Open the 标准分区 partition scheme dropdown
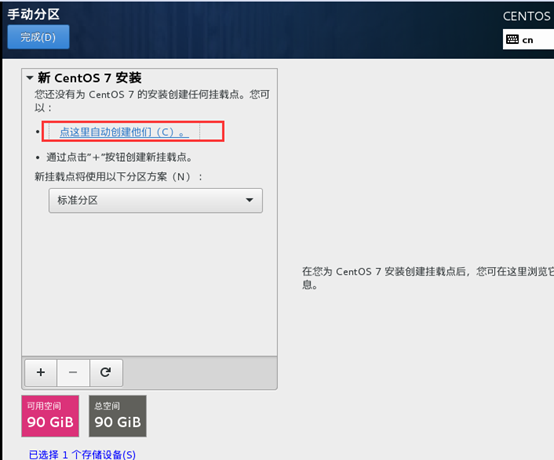Screen dimensions: 554x460 (x=155, y=200)
